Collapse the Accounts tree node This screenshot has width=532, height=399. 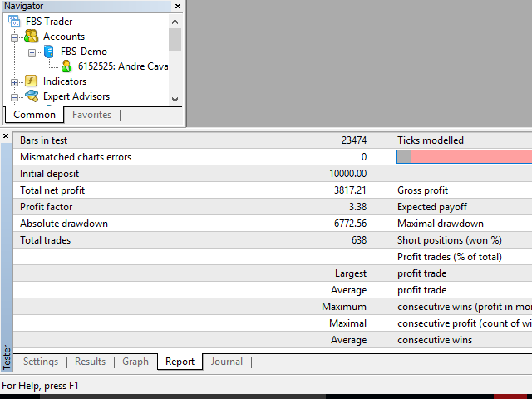[14, 37]
